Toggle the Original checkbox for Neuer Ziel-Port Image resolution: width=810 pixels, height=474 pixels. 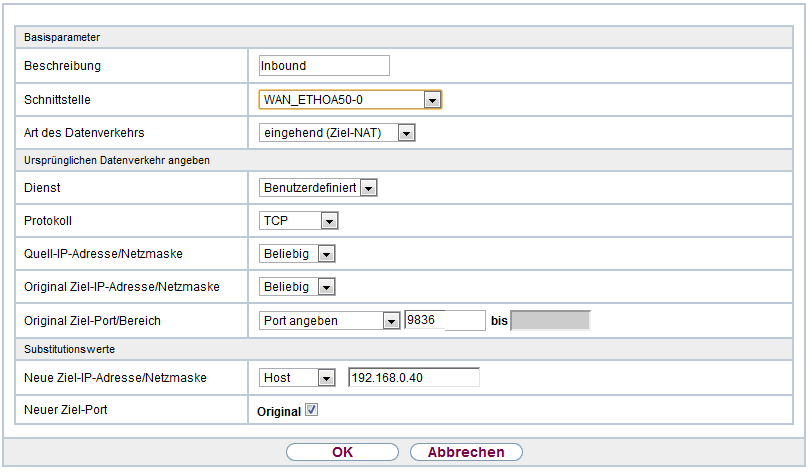[x=311, y=410]
